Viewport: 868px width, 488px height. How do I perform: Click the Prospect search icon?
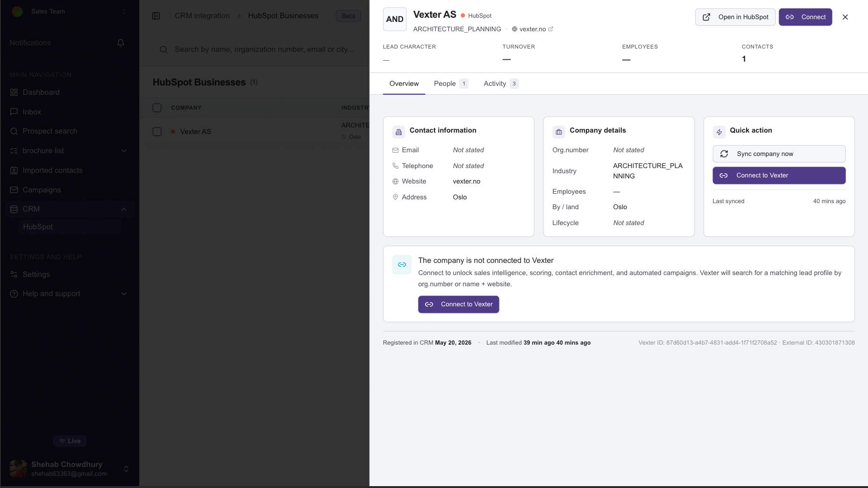14,131
